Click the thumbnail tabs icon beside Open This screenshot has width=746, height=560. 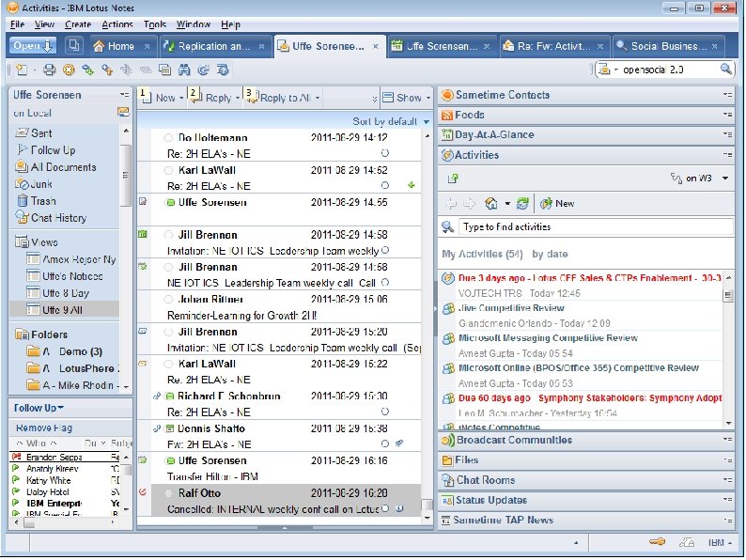pyautogui.click(x=73, y=46)
